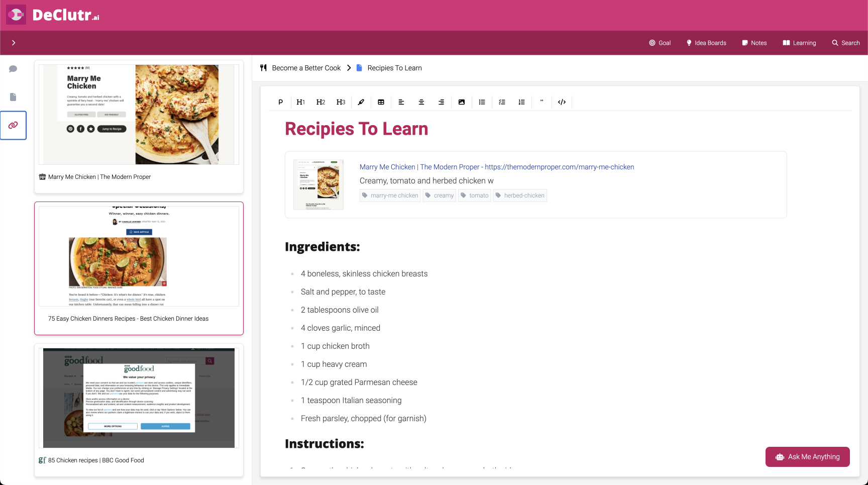Open the documents sidebar icon
This screenshot has width=868, height=485.
coord(13,97)
